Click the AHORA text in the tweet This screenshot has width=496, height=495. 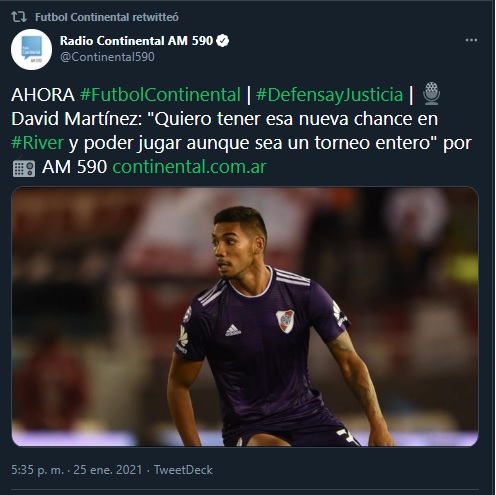[43, 95]
